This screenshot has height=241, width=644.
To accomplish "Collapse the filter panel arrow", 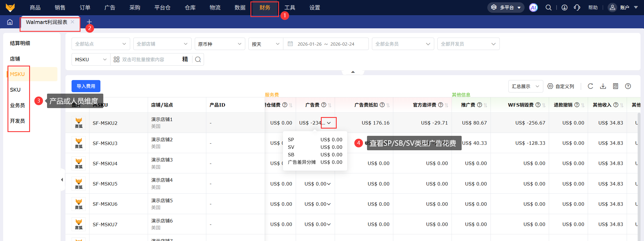I will coord(353,72).
